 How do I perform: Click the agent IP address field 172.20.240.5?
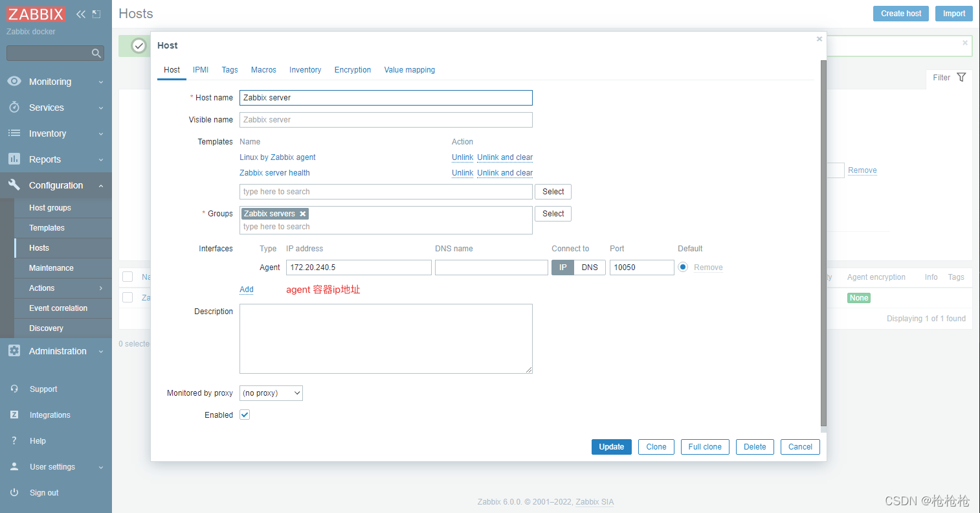pyautogui.click(x=359, y=268)
